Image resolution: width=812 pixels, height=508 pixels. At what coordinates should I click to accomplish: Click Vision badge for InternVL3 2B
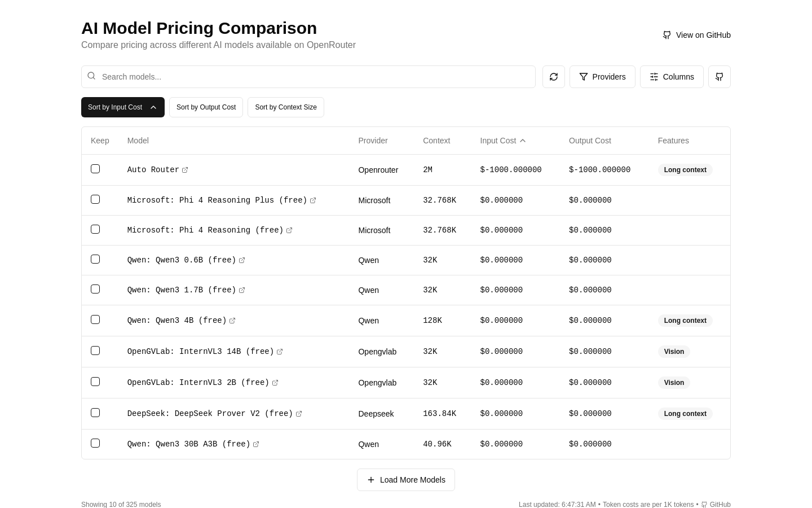pos(674,383)
